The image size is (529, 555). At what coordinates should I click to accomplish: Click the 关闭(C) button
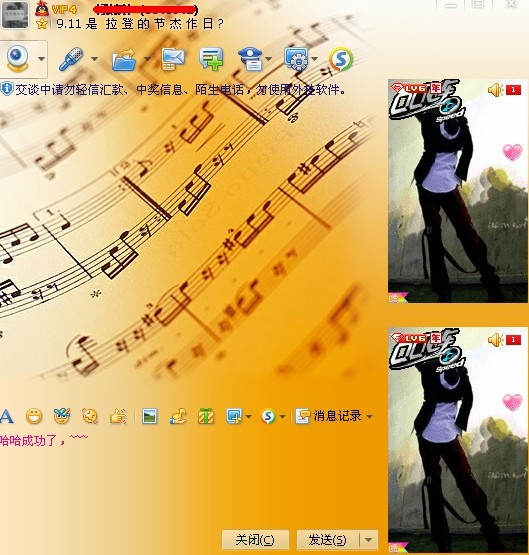click(x=255, y=540)
